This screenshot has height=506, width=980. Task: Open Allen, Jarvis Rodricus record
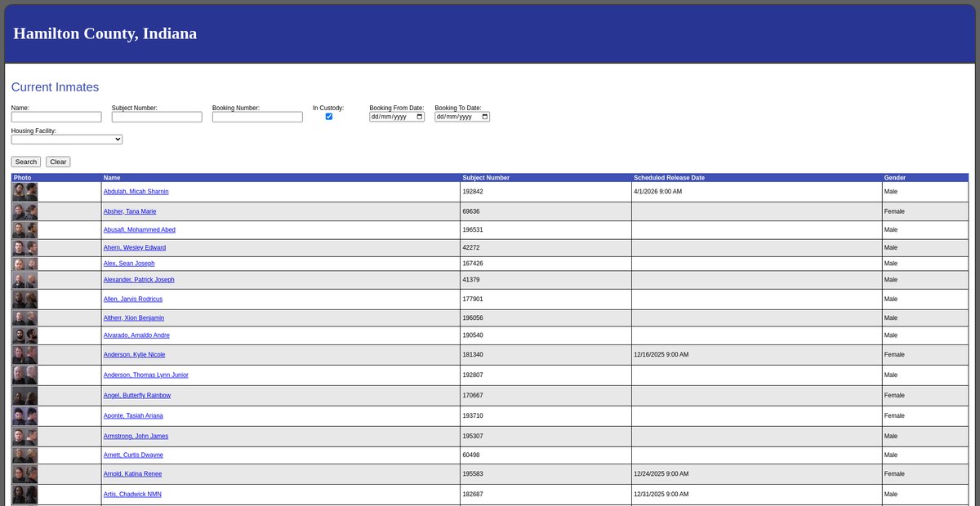(x=133, y=300)
